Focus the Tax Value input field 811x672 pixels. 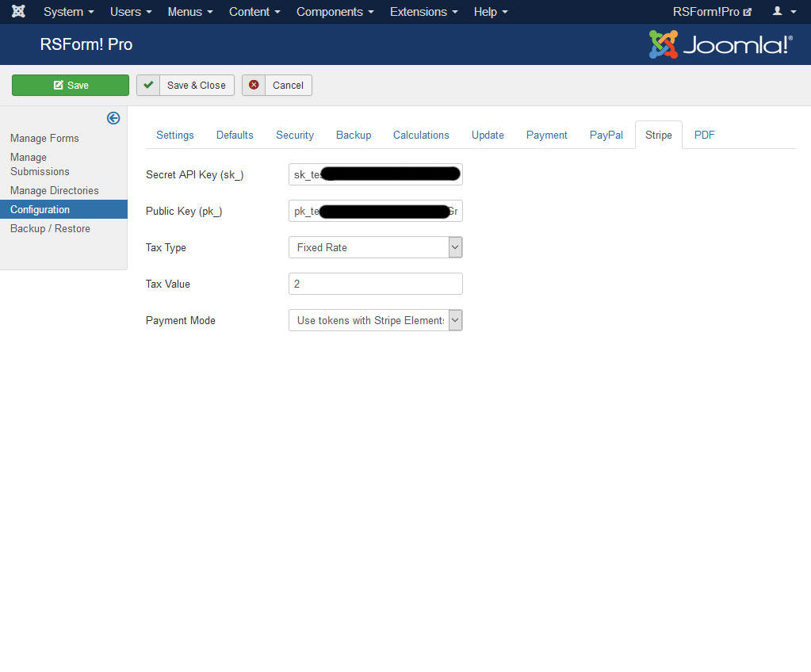click(376, 284)
